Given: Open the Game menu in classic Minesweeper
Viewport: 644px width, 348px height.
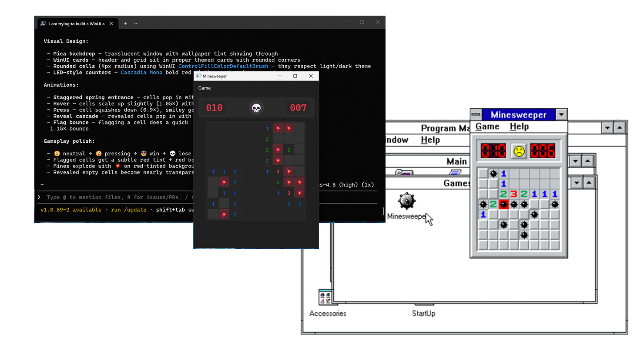Looking at the screenshot, I should pos(487,127).
